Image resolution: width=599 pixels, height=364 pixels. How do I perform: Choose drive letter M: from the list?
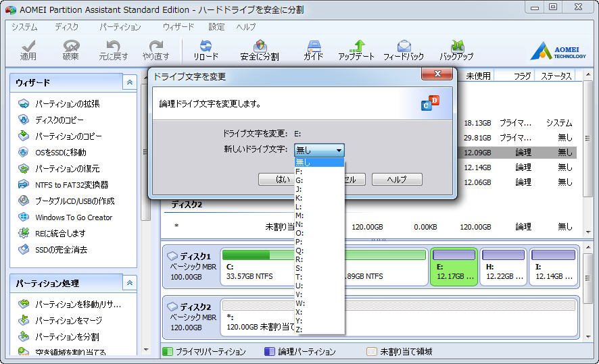pos(319,215)
